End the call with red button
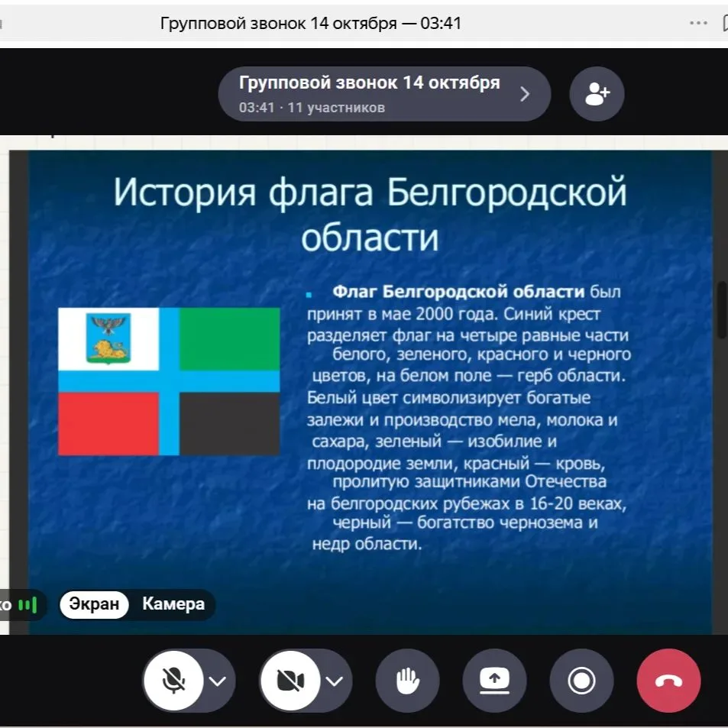Image resolution: width=728 pixels, height=728 pixels. 668,681
